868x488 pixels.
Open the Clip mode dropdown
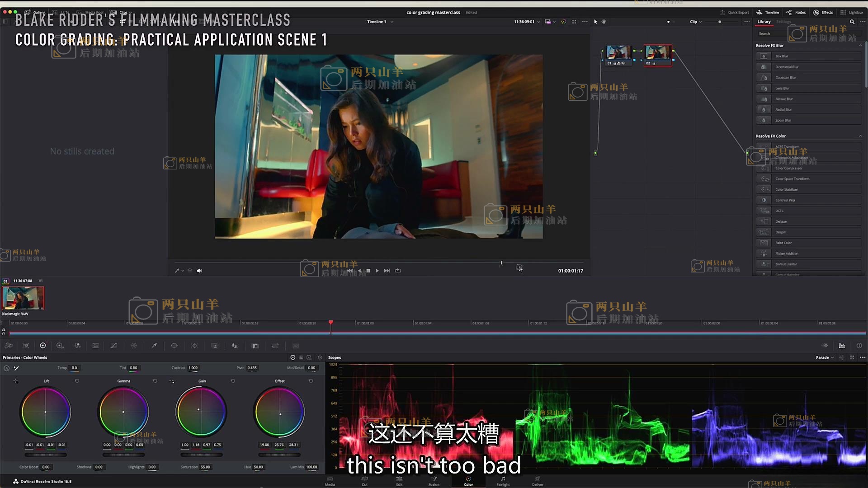[x=695, y=22]
